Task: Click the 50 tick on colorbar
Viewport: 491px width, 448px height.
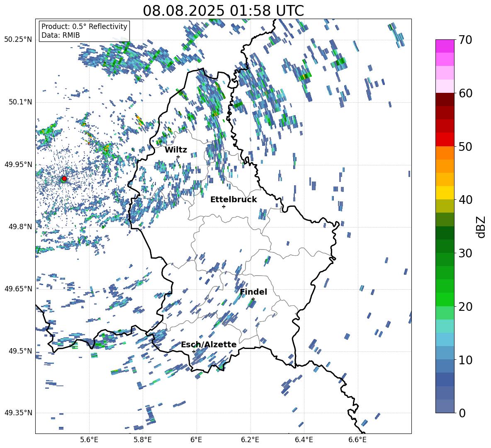Action: pyautogui.click(x=465, y=147)
